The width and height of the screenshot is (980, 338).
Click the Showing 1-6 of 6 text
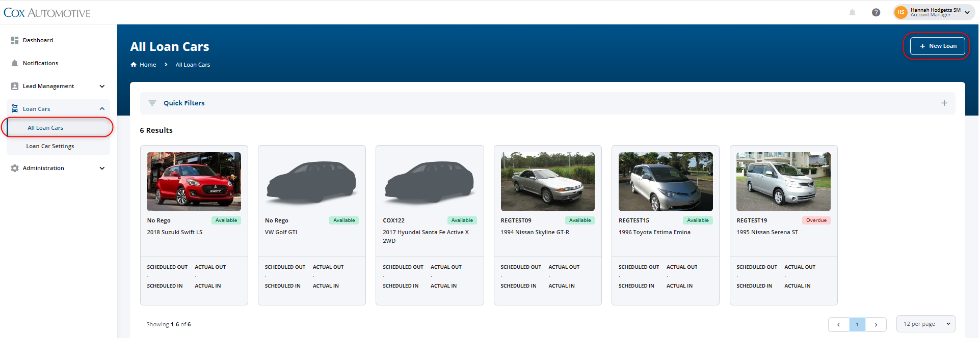pyautogui.click(x=169, y=324)
